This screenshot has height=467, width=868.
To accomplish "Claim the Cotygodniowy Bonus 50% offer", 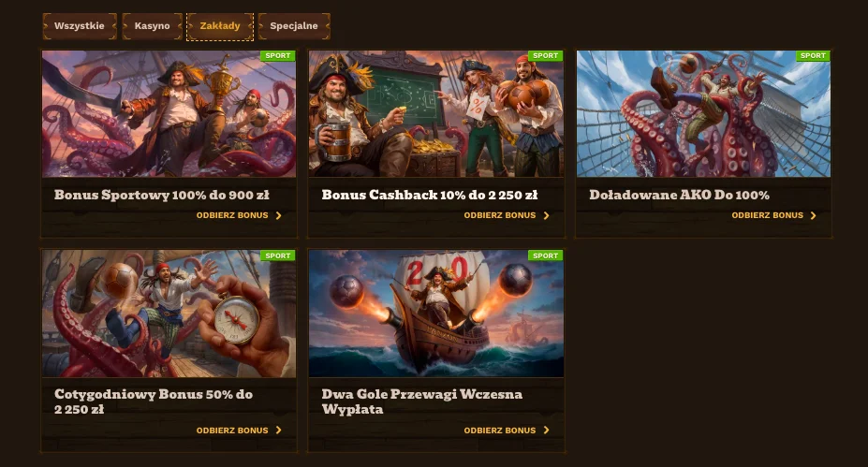I will tap(239, 430).
